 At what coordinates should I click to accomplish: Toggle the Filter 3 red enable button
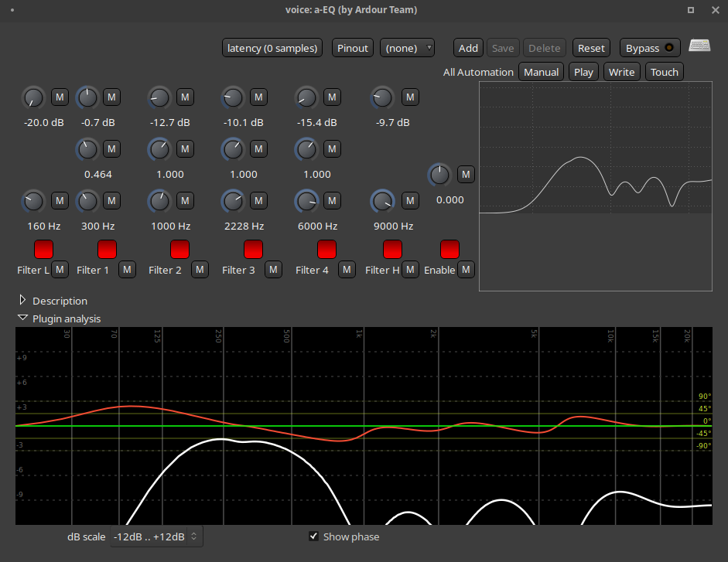pyautogui.click(x=254, y=249)
